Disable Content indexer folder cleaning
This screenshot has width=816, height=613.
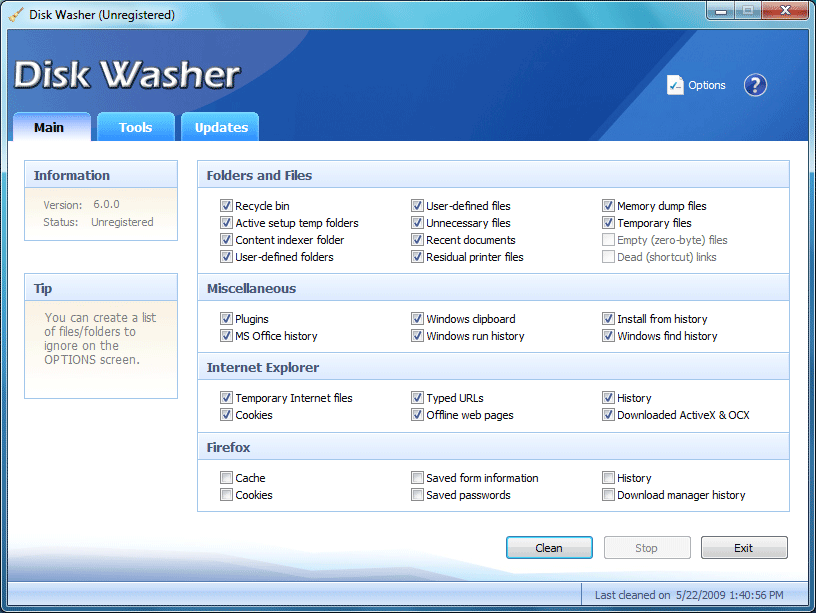pos(226,240)
